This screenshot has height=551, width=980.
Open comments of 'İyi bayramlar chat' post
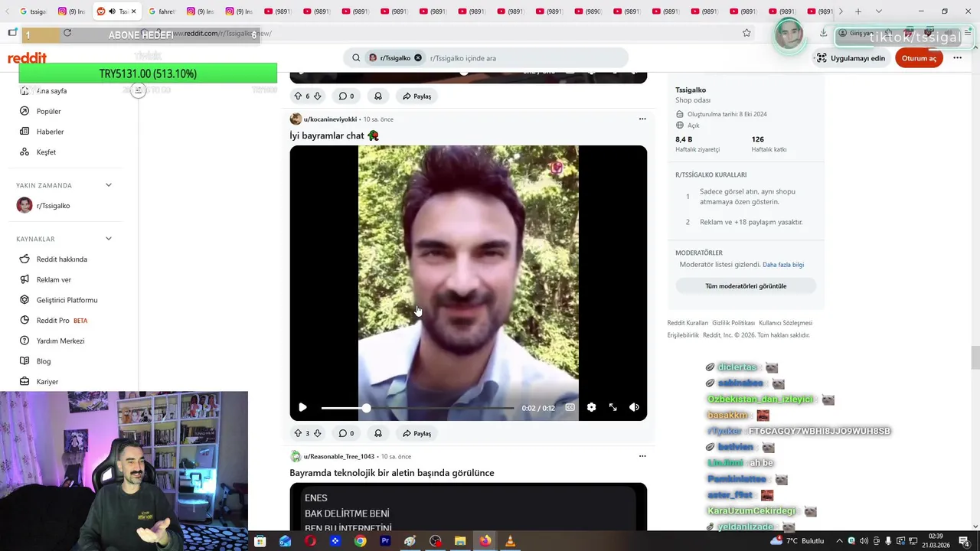(x=346, y=433)
